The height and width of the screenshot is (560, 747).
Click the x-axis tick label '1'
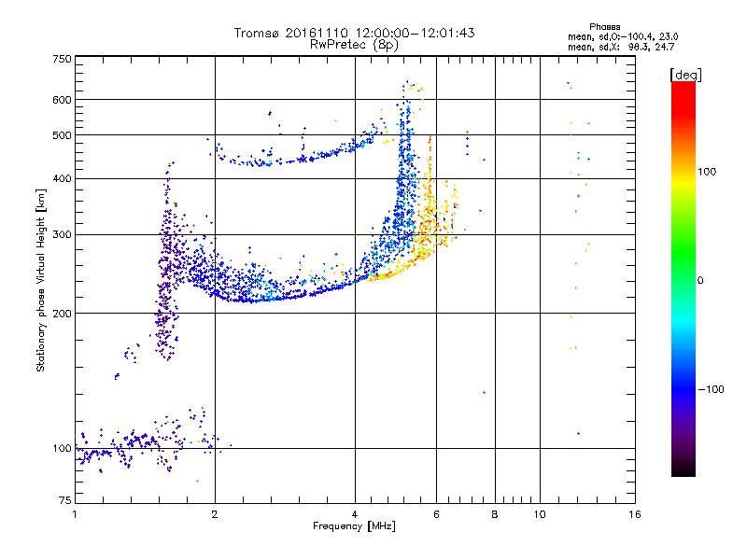pyautogui.click(x=75, y=514)
